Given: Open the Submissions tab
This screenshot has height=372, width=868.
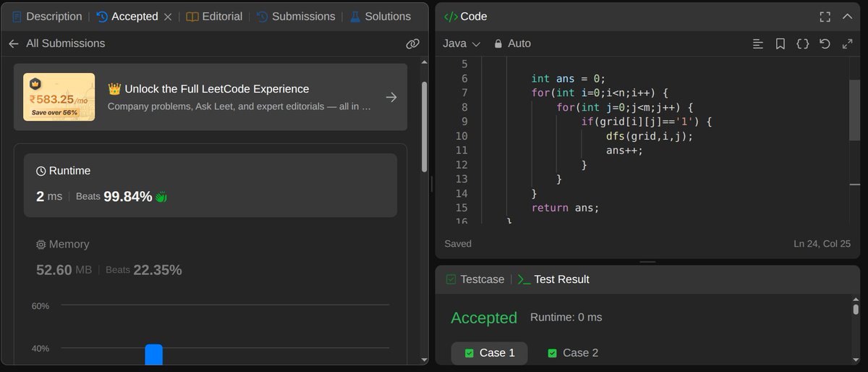Looking at the screenshot, I should click(296, 16).
